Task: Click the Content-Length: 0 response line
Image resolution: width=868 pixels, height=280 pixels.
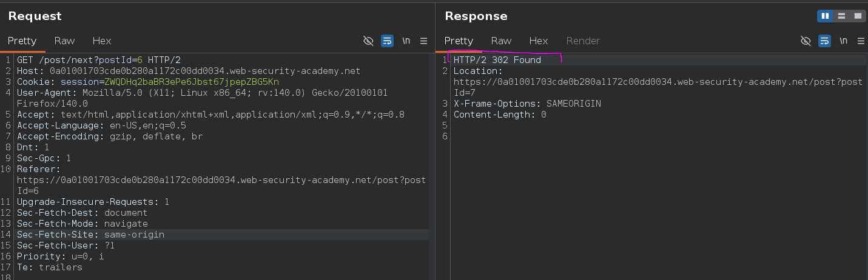Action: pos(500,115)
